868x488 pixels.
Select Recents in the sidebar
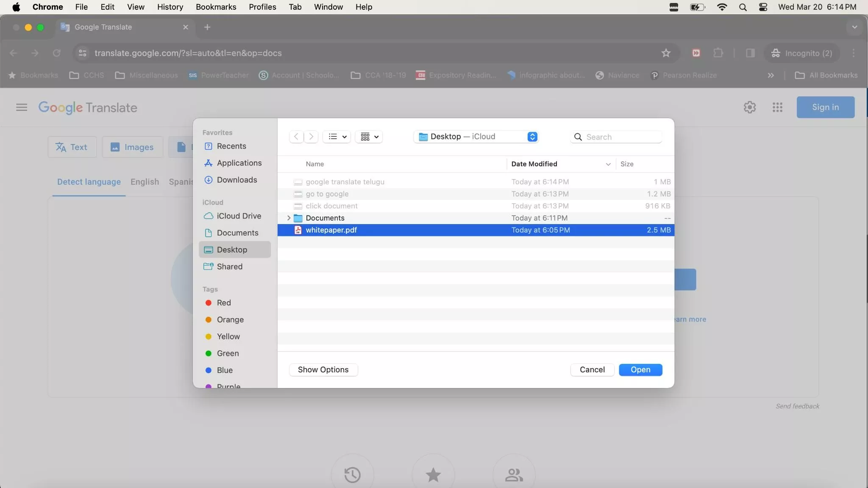pos(231,146)
